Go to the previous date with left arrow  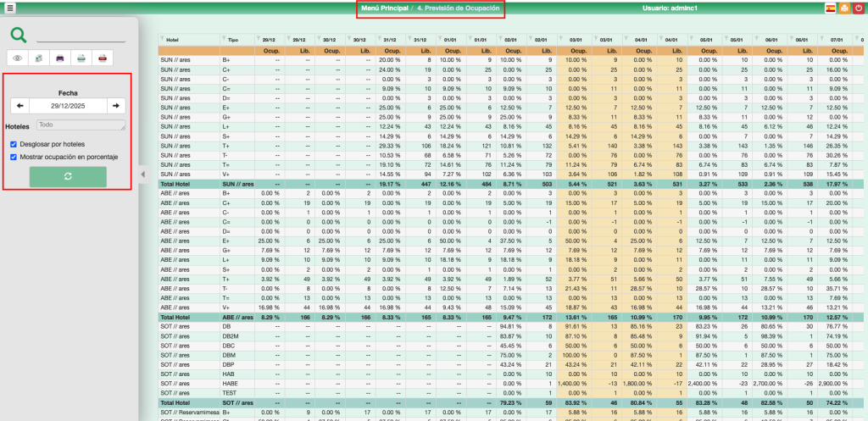[19, 106]
